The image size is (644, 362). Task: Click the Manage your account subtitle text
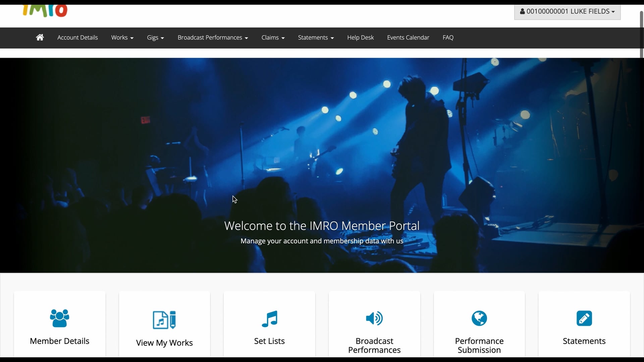click(322, 241)
